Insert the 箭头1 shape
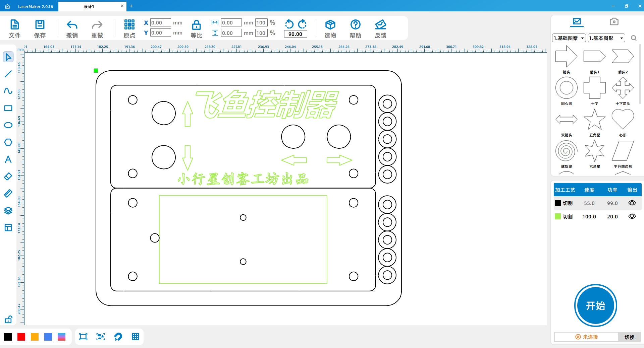 coord(595,56)
